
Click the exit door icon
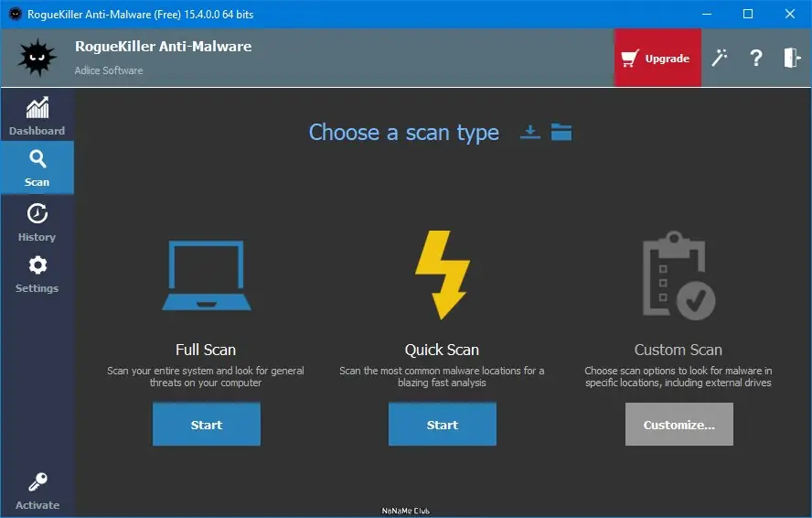point(792,58)
